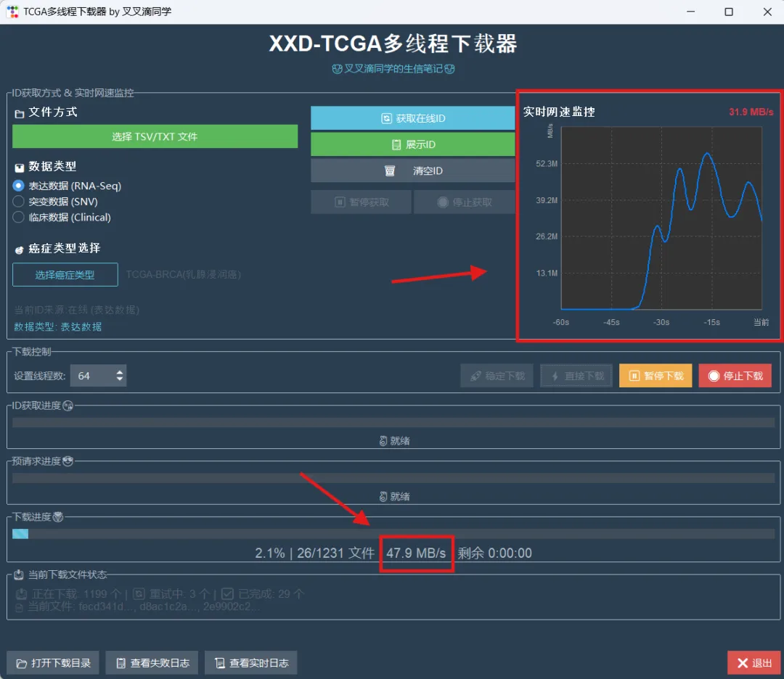Image resolution: width=784 pixels, height=679 pixels.
Task: Click the 清空ID trash button
Action: pyautogui.click(x=412, y=171)
